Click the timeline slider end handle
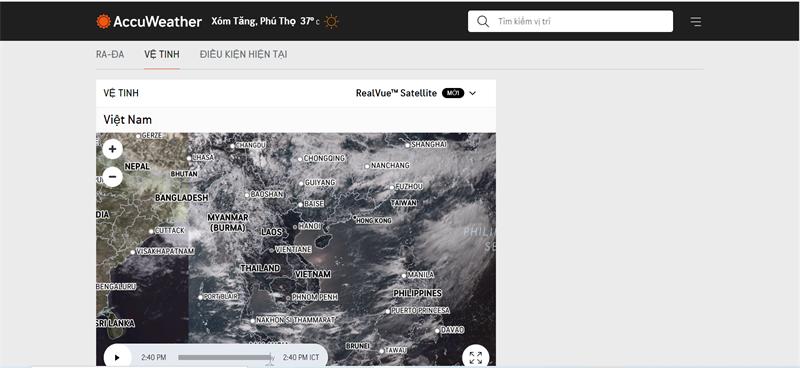Image resolution: width=800 pixels, height=368 pixels. pyautogui.click(x=270, y=359)
